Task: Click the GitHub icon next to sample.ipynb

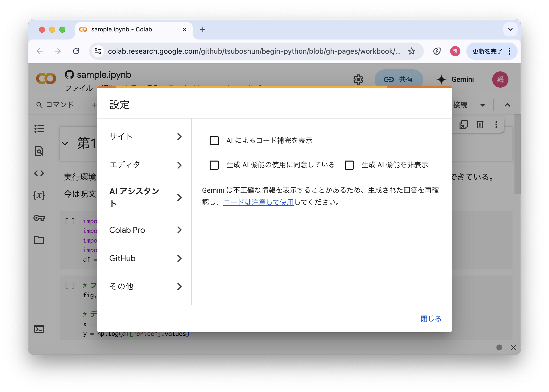Action: click(x=69, y=75)
